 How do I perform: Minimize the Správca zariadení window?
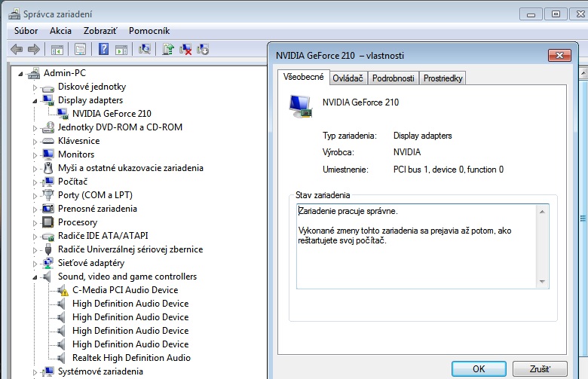coord(531,14)
